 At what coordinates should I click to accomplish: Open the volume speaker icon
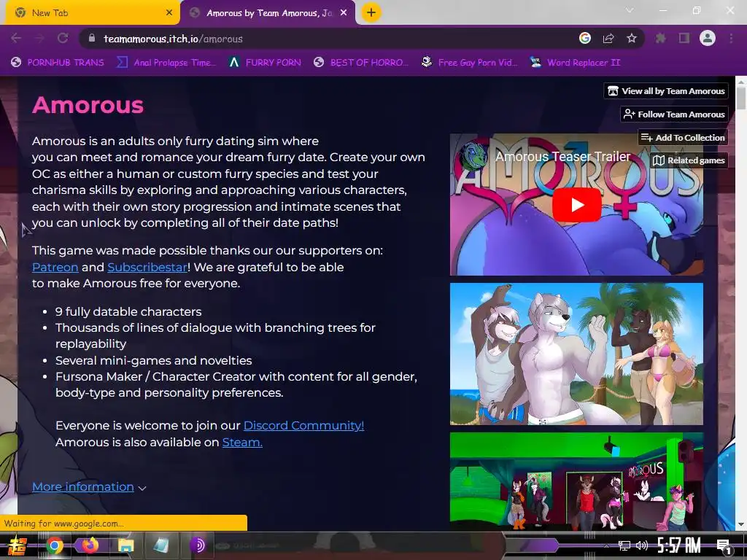(x=642, y=545)
